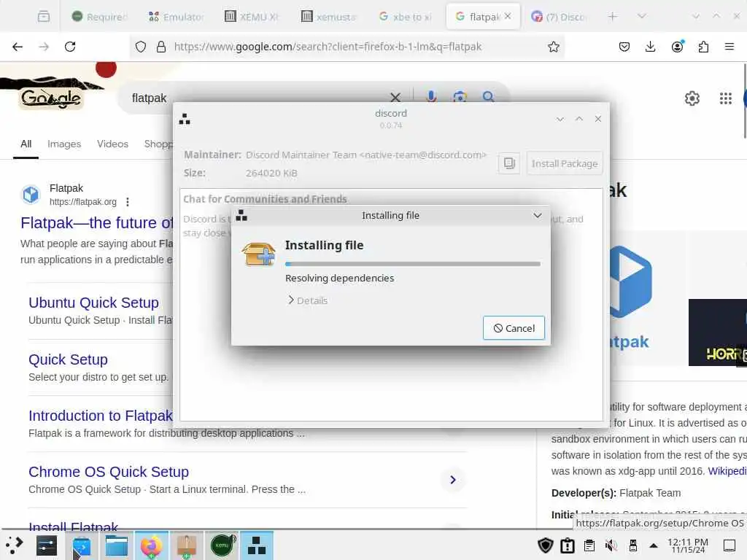This screenshot has height=560, width=747.
Task: Open the clipboard tray icon
Action: click(589, 545)
